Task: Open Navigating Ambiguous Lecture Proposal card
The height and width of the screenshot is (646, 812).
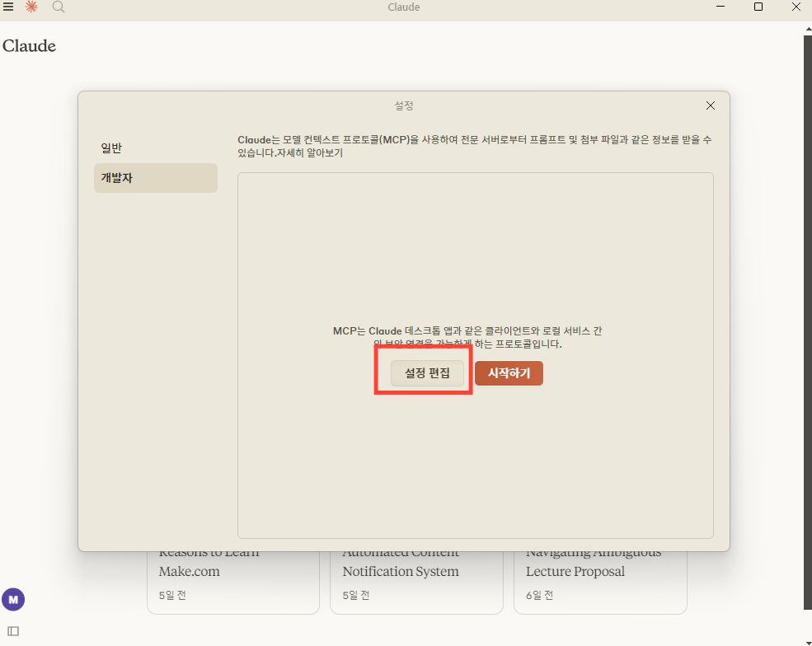Action: 600,583
